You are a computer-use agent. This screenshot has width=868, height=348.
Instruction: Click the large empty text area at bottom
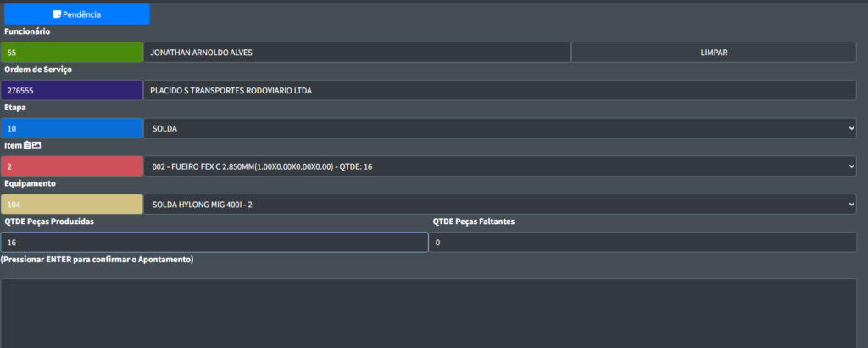tap(429, 312)
